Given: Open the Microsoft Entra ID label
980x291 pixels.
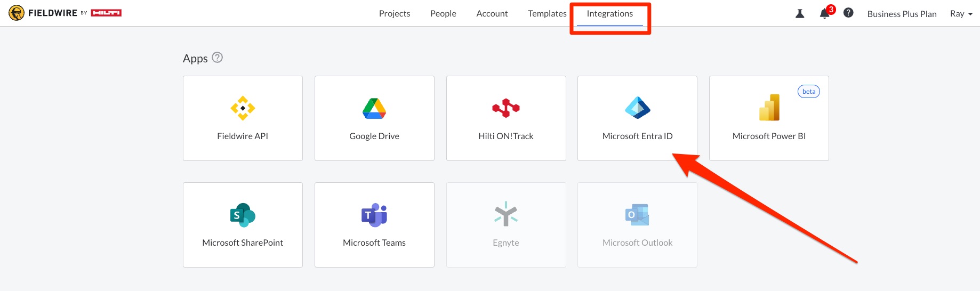Looking at the screenshot, I should [638, 136].
